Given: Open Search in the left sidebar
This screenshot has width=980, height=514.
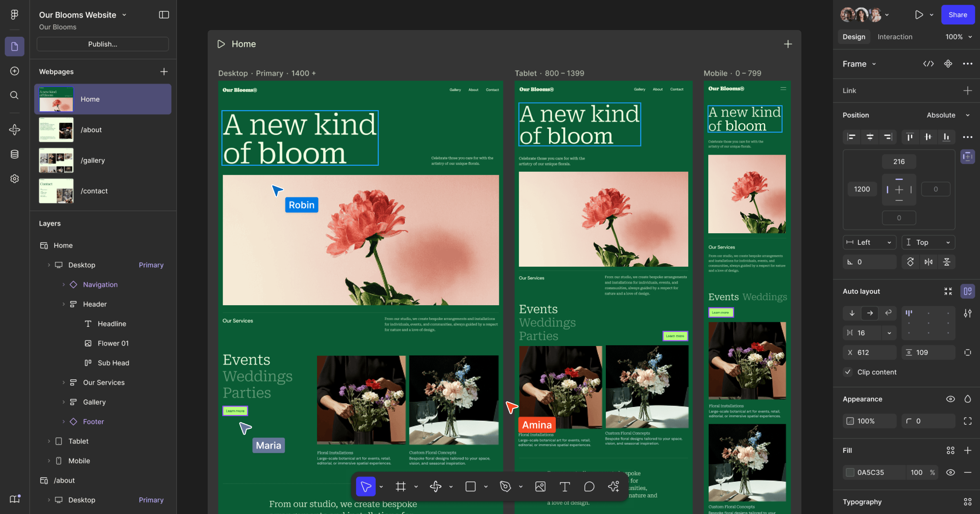Looking at the screenshot, I should (x=14, y=95).
